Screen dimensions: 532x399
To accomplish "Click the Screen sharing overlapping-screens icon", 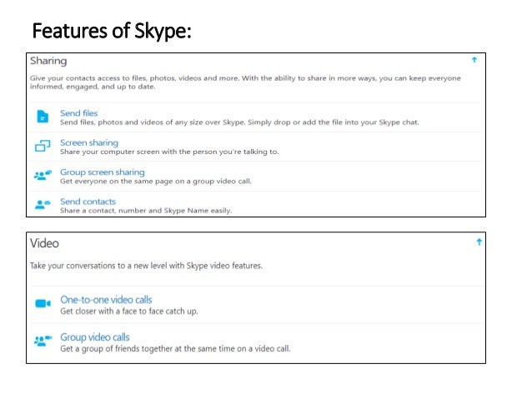I will tap(43, 147).
